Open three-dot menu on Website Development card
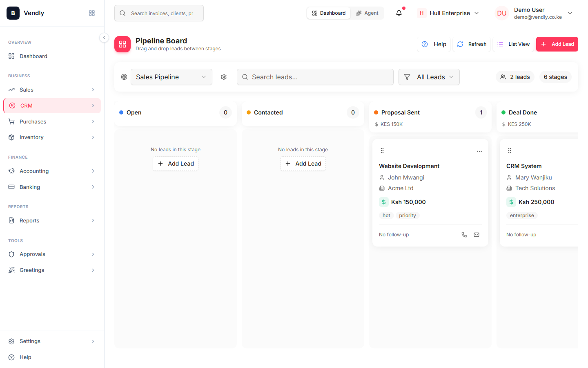 479,151
